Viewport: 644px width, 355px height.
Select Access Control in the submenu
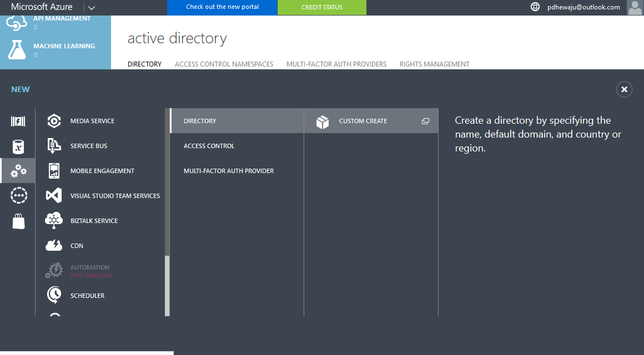pyautogui.click(x=237, y=146)
